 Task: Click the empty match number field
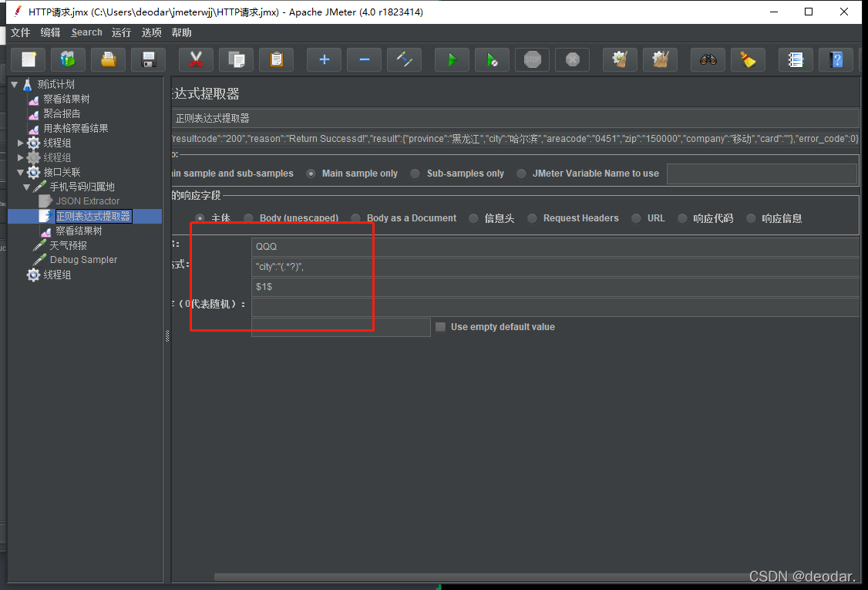pyautogui.click(x=555, y=306)
